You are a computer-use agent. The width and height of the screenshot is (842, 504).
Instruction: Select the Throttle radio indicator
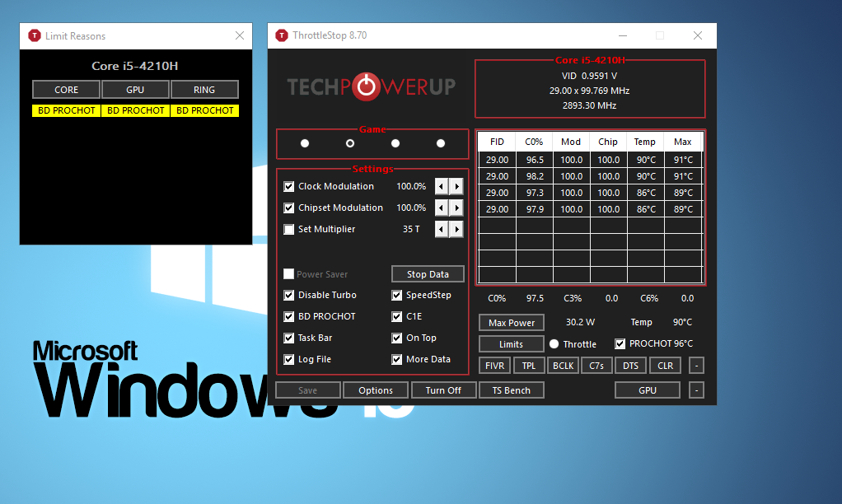tap(554, 344)
